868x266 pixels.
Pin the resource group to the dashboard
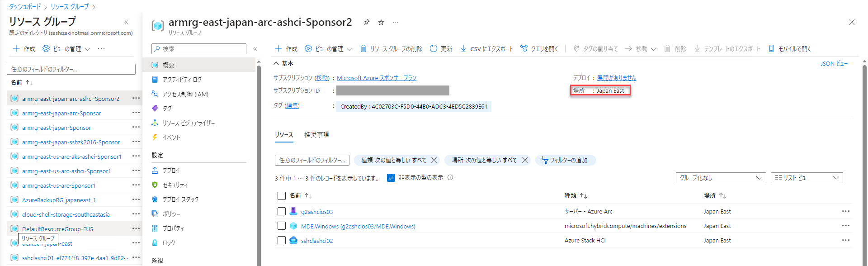point(367,22)
